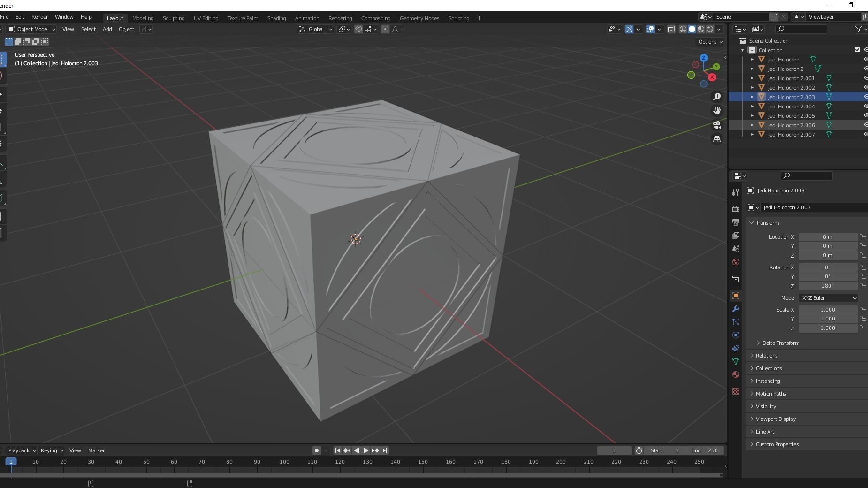
Task: Open the Render properties tab
Action: pos(736,209)
